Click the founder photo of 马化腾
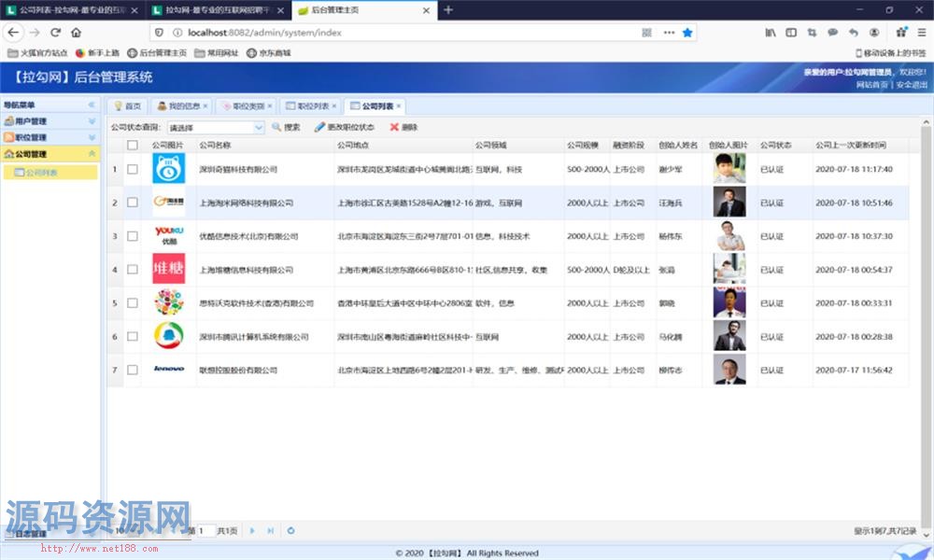This screenshot has height=560, width=934. click(729, 336)
